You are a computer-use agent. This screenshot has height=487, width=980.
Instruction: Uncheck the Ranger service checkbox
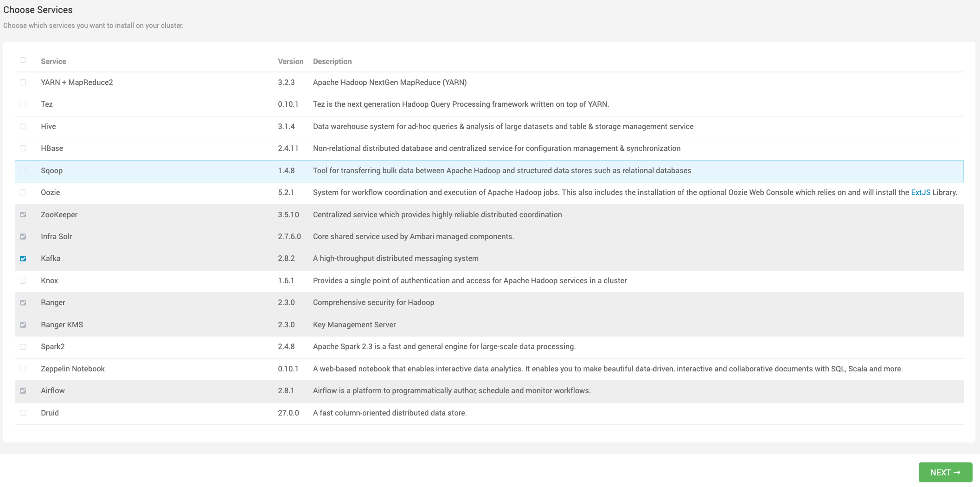(23, 303)
